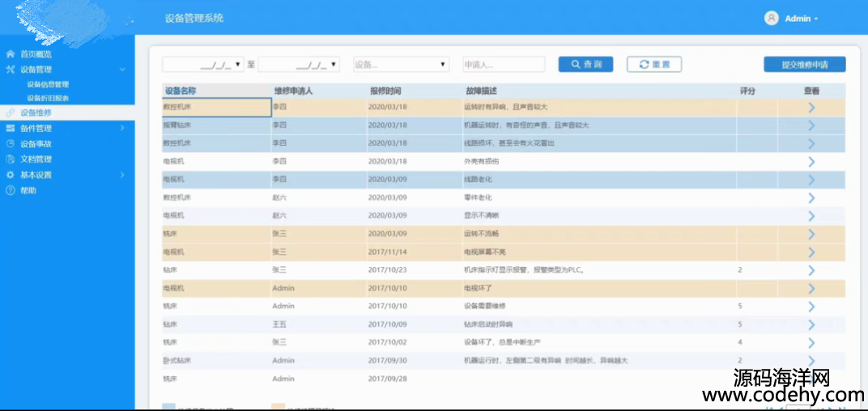Click view chevron for 外壳有损伤 row
This screenshot has height=411, width=868.
click(811, 162)
